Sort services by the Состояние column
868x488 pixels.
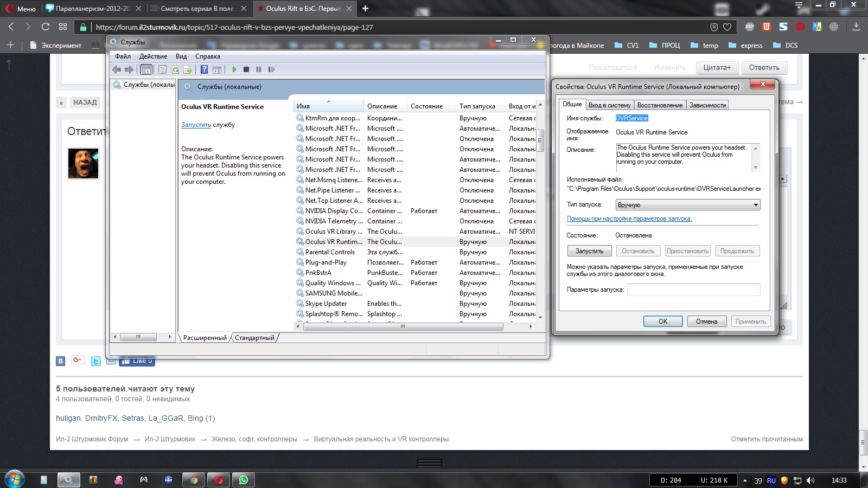(x=432, y=106)
